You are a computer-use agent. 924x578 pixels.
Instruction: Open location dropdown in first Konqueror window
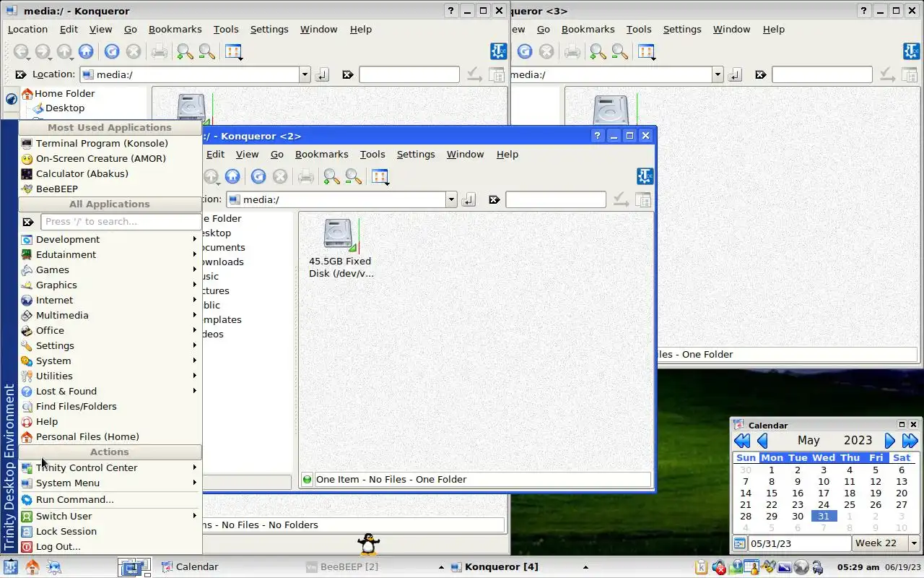pyautogui.click(x=305, y=74)
